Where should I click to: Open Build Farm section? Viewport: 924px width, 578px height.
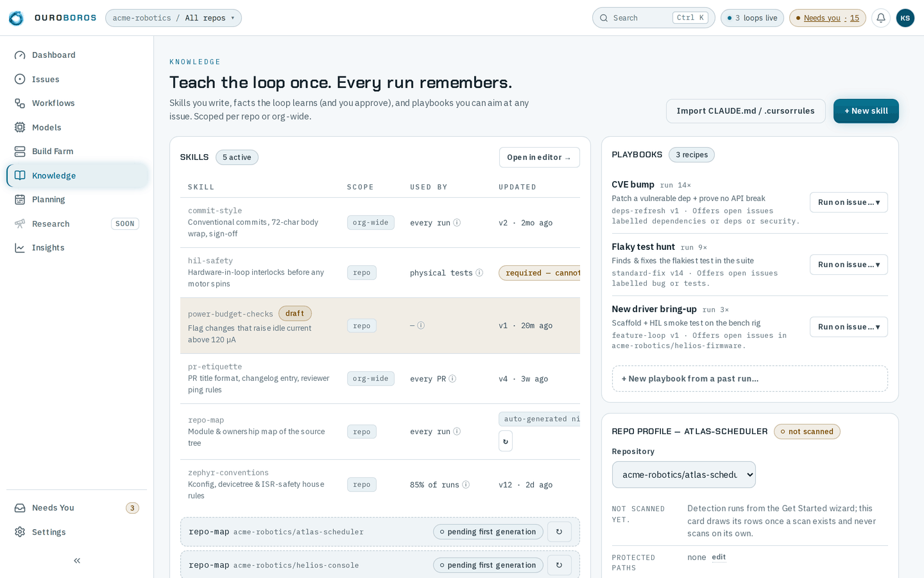[78, 152]
